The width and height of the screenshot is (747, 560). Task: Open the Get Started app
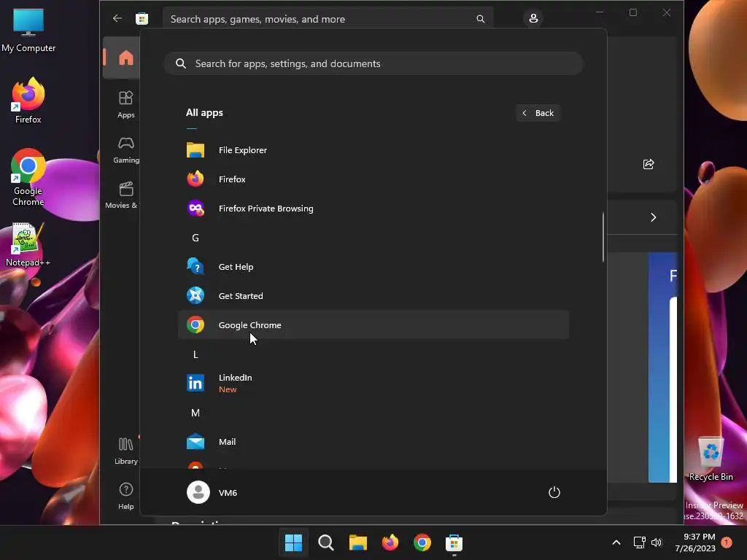coord(373,296)
